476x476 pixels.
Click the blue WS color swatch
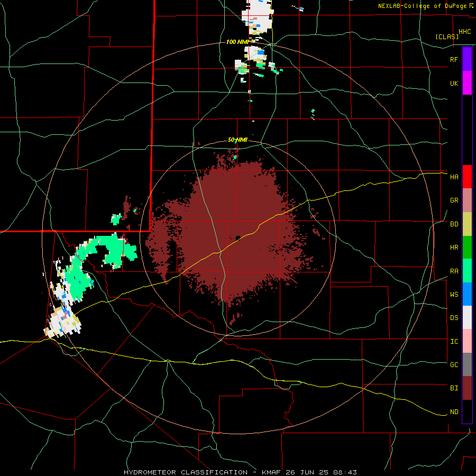[467, 294]
